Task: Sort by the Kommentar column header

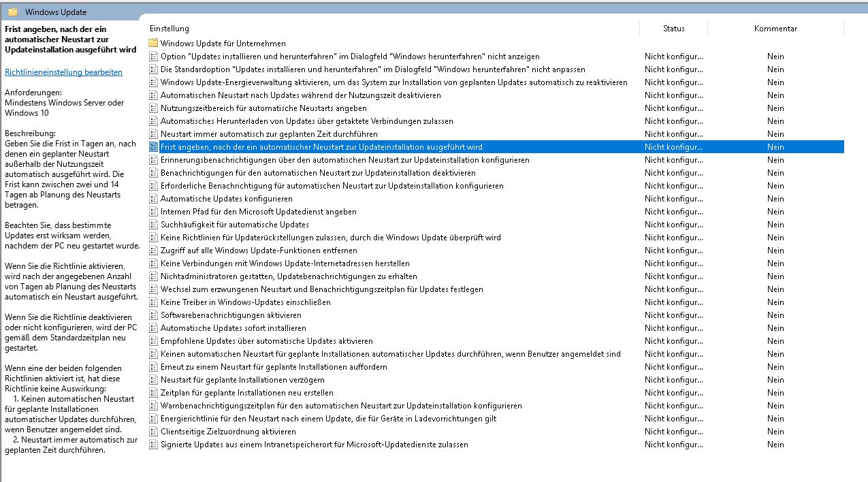Action: [x=775, y=29]
